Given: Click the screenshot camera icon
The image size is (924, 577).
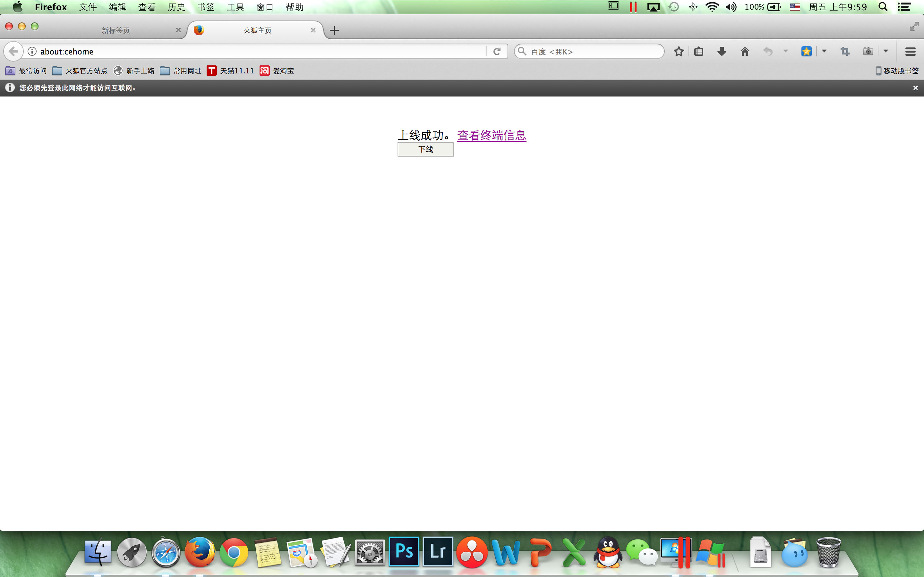Looking at the screenshot, I should 868,52.
